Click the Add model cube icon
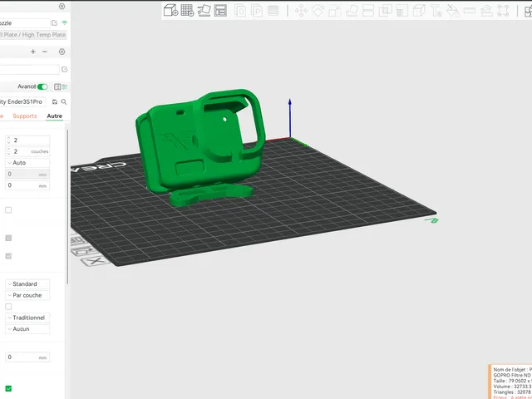This screenshot has width=532, height=399. 170,10
